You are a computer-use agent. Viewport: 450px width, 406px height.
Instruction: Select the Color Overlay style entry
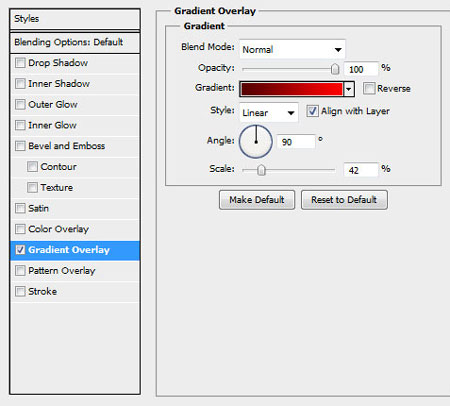tap(75, 229)
